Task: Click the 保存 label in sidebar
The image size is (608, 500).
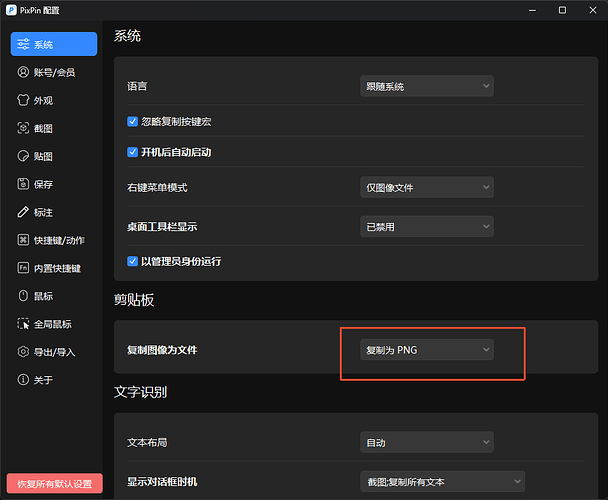Action: coord(43,184)
